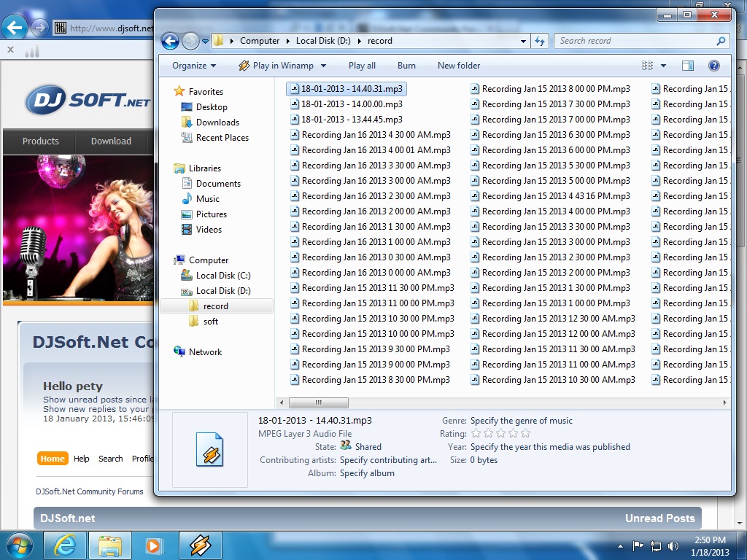Select Recording Jan 16 2013 4 30 00 AM.mp3
747x560 pixels.
point(376,135)
